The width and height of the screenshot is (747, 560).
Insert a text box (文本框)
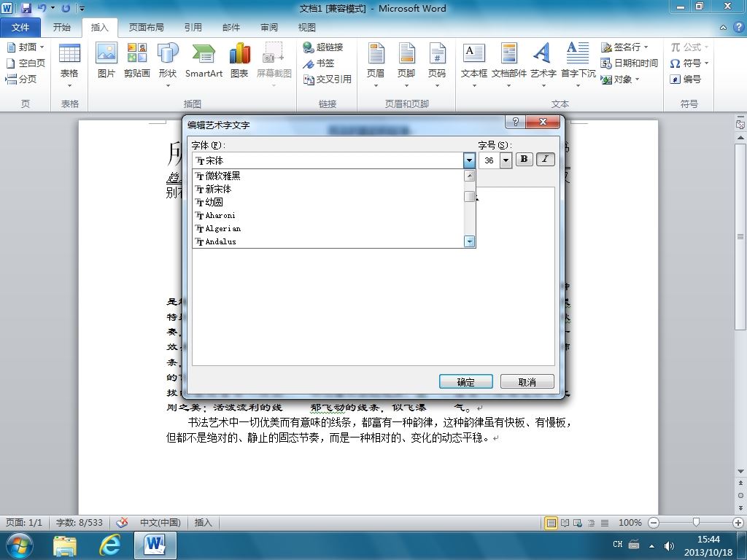[474, 66]
